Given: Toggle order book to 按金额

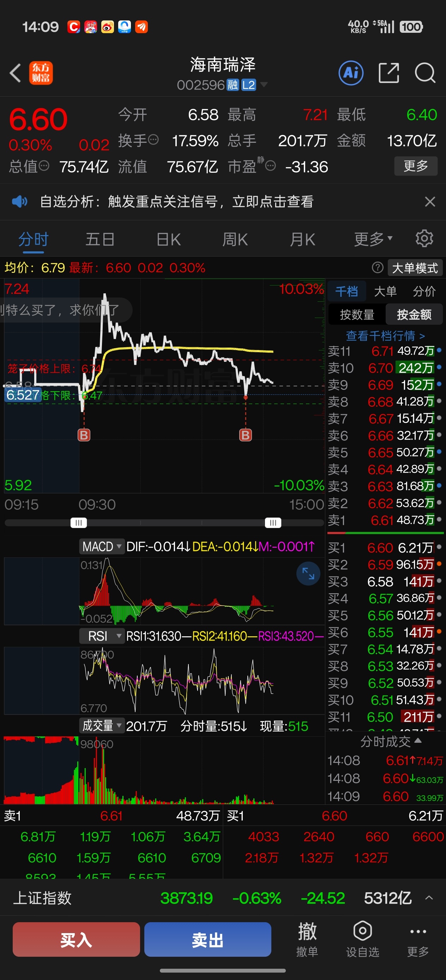Looking at the screenshot, I should pyautogui.click(x=414, y=314).
